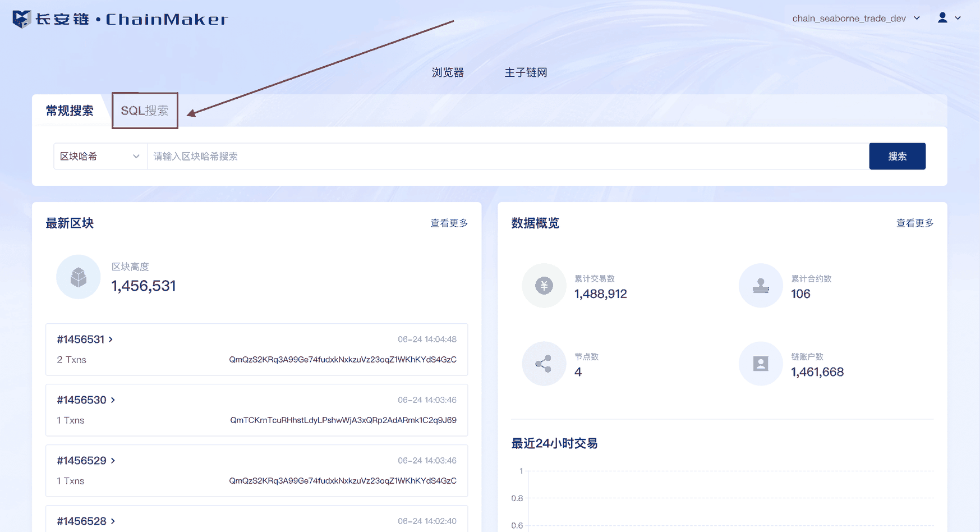Go to the 浏览器 navigation item
The height and width of the screenshot is (532, 980).
tap(448, 72)
